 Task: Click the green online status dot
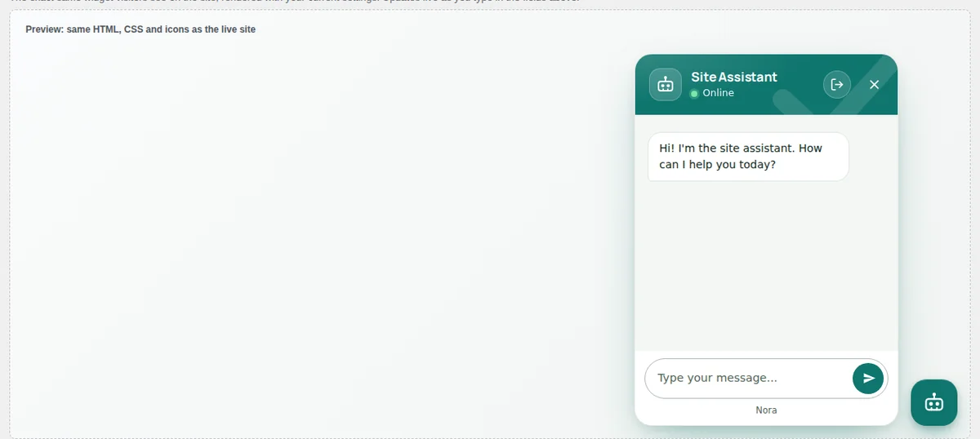click(x=694, y=93)
